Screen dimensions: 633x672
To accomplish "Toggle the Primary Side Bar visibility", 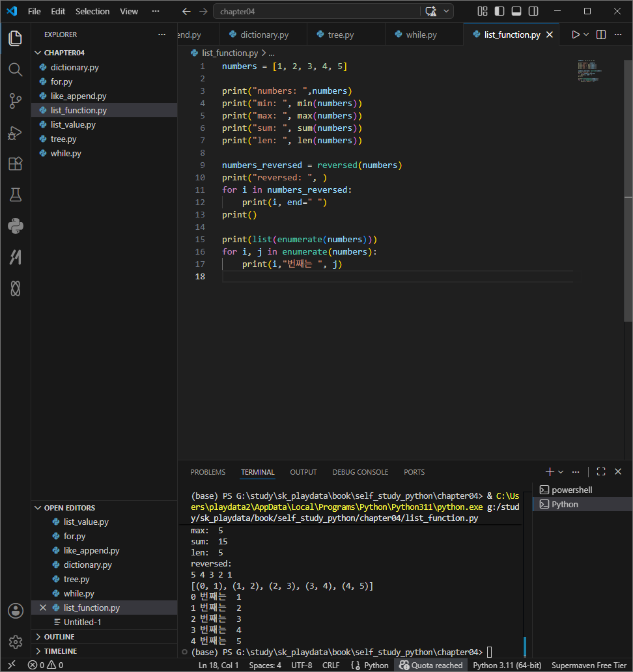I will [x=499, y=11].
